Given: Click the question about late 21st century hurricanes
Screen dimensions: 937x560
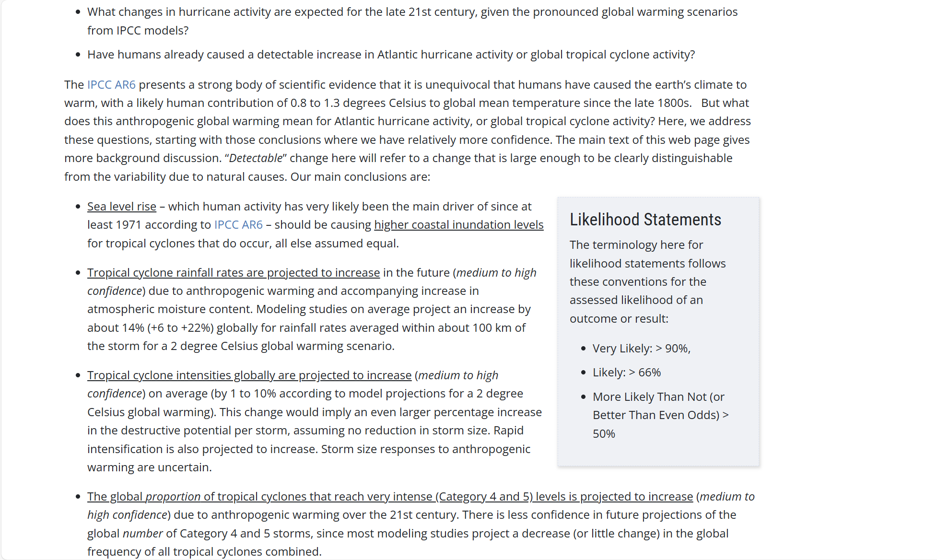Looking at the screenshot, I should (x=412, y=12).
